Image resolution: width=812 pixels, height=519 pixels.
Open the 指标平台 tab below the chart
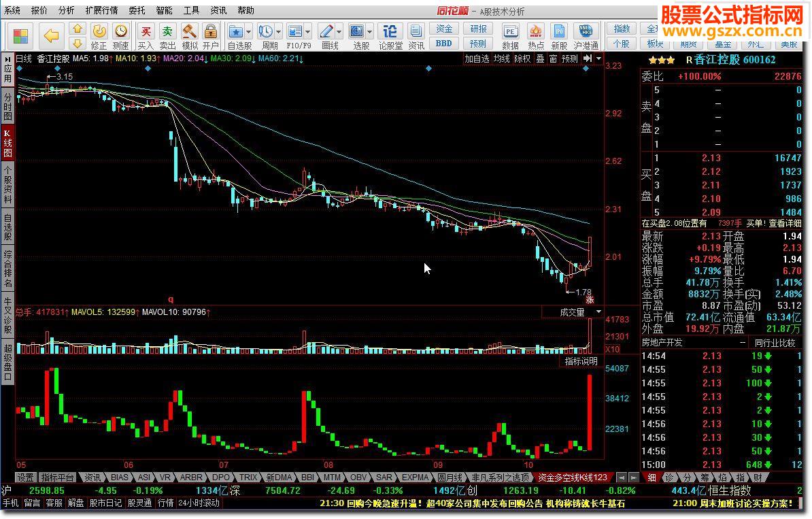coord(58,477)
